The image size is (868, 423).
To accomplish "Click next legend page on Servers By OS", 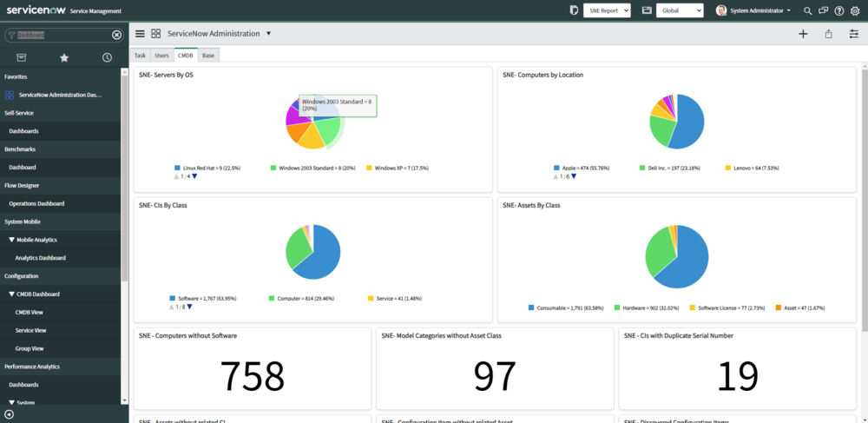I will 194,176.
